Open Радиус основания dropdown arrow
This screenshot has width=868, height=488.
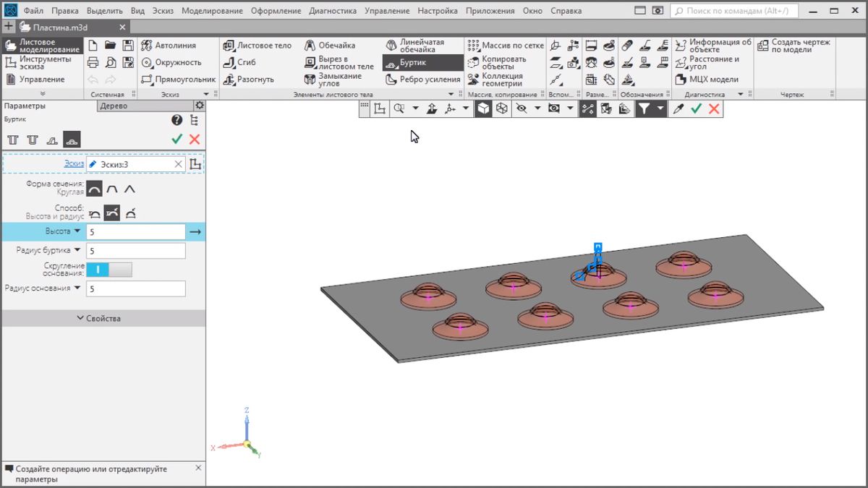(x=77, y=288)
